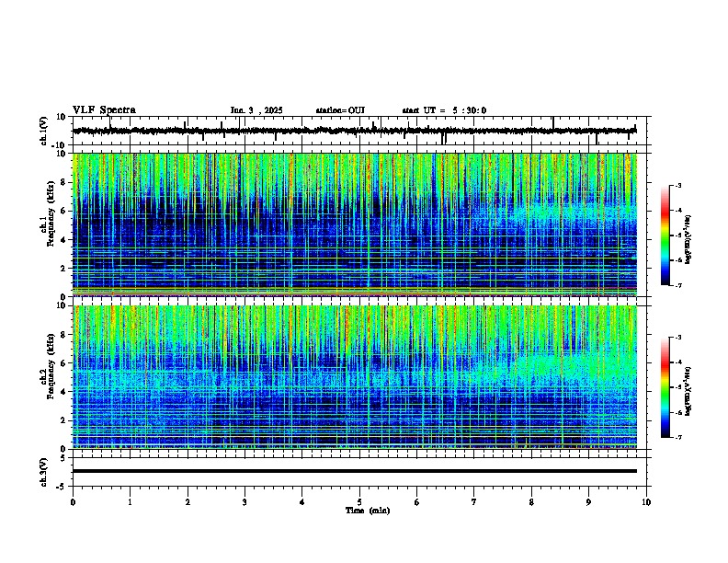Click time axis tick label "0"
Screen dimensions: 728x563
tap(73, 502)
